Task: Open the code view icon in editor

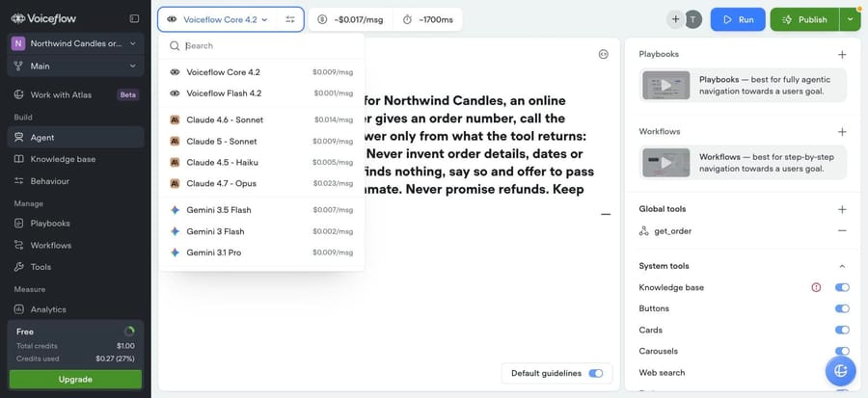Action: 604,54
